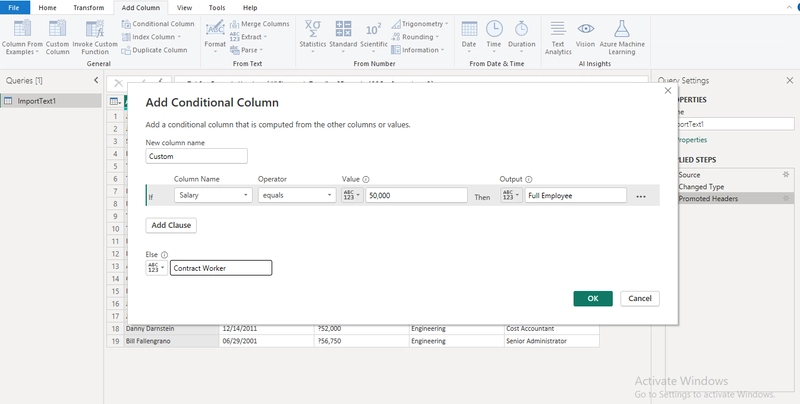Image resolution: width=800 pixels, height=404 pixels.
Task: Expand the Trigonometry dropdown
Action: [420, 24]
